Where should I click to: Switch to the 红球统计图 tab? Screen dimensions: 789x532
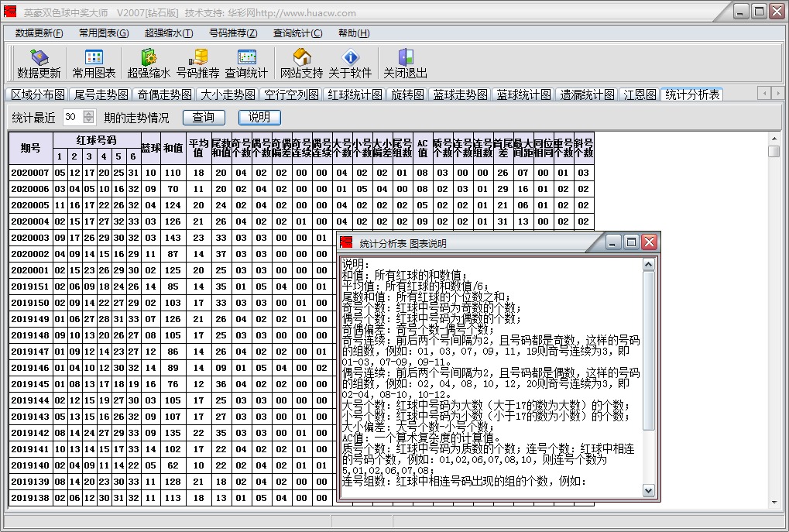tap(355, 94)
